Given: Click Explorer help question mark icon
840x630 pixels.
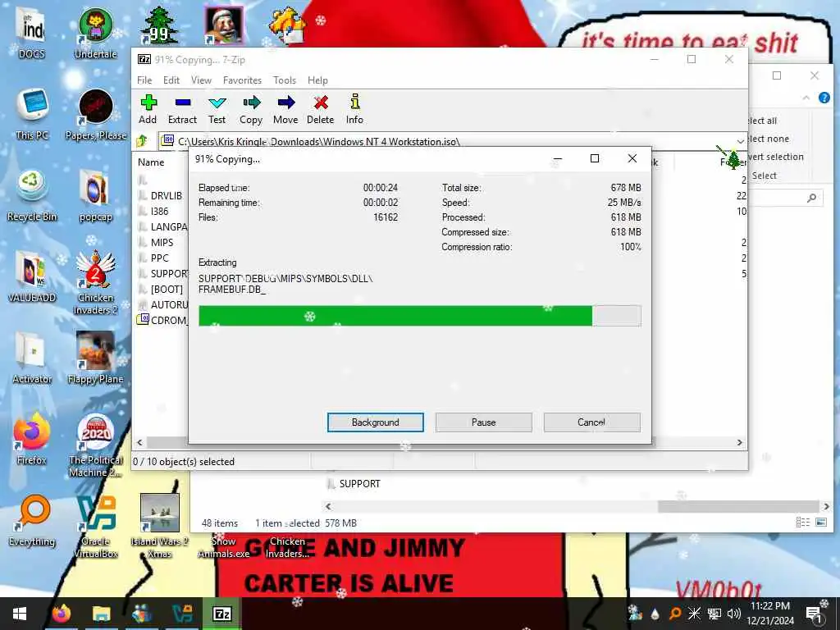Looking at the screenshot, I should click(x=824, y=98).
